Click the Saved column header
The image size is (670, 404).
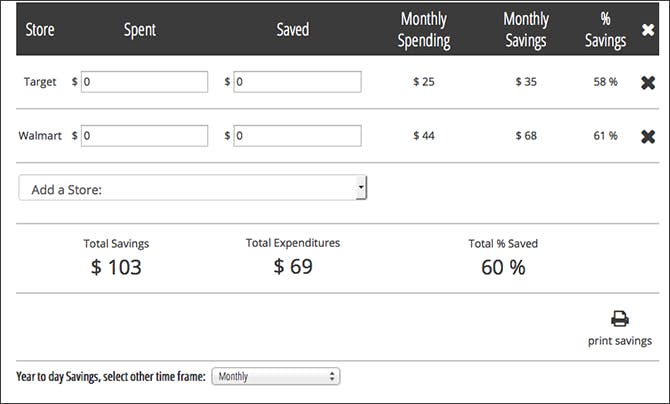tap(293, 29)
